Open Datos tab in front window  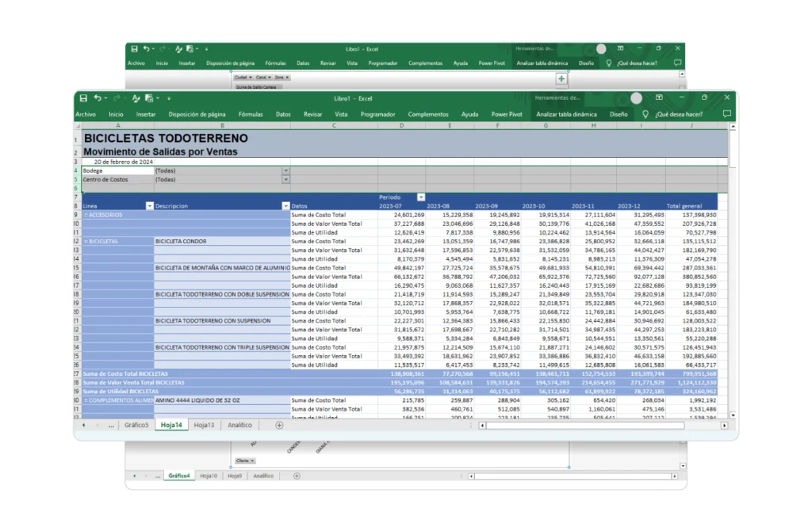pos(283,114)
